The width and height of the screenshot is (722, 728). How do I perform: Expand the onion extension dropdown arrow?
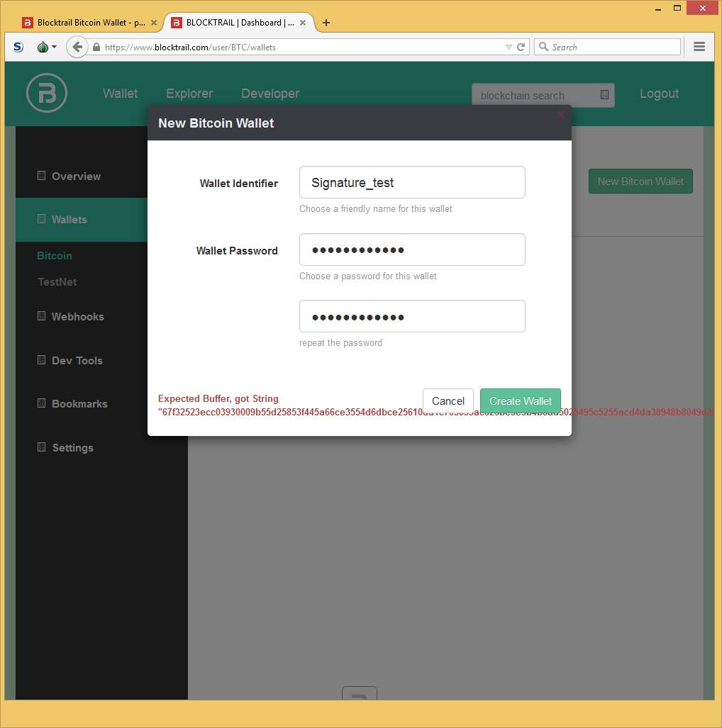[55, 47]
